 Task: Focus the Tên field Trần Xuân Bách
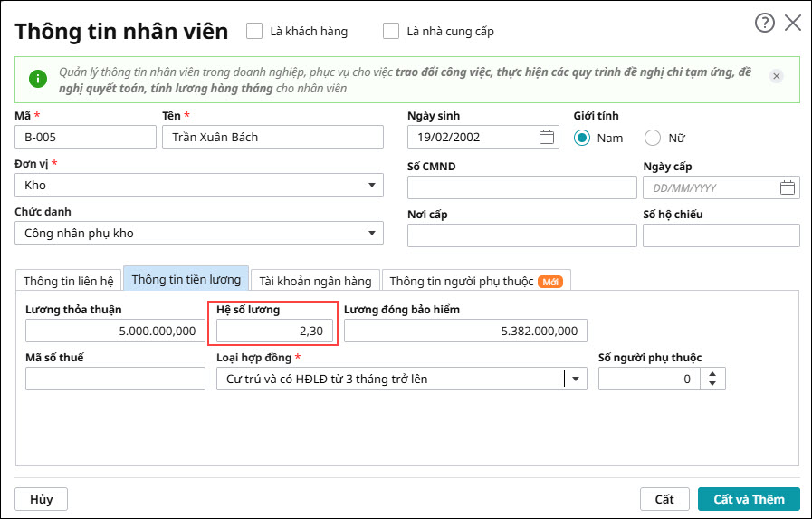tap(272, 138)
